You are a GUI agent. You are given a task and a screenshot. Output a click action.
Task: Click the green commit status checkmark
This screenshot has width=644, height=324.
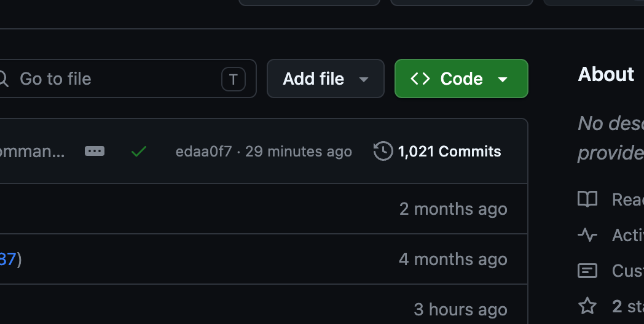[x=139, y=152]
